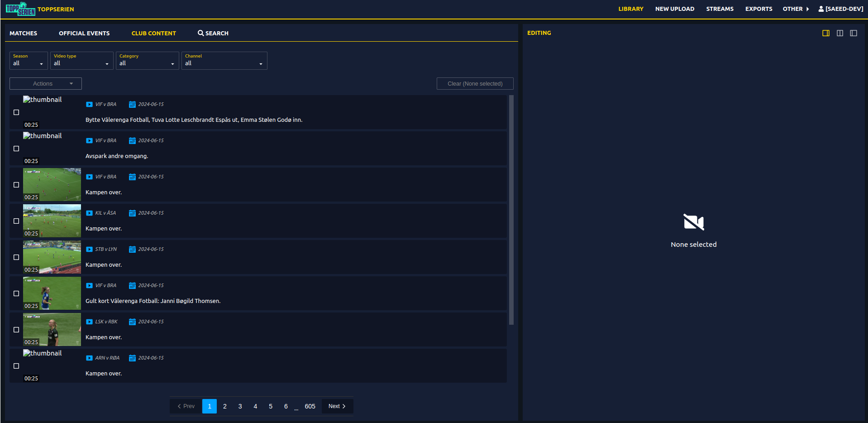Select checkbox for Avspark andre omgang clip
This screenshot has height=423, width=868.
(16, 149)
